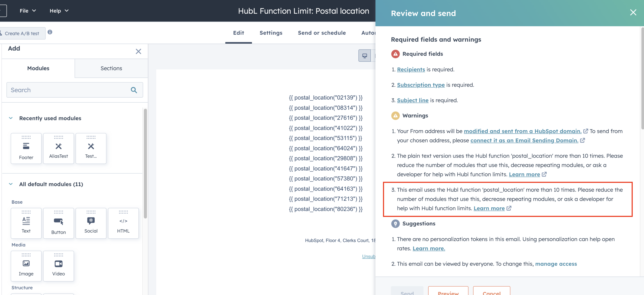Open Learn more in plain text warning

pyautogui.click(x=524, y=174)
